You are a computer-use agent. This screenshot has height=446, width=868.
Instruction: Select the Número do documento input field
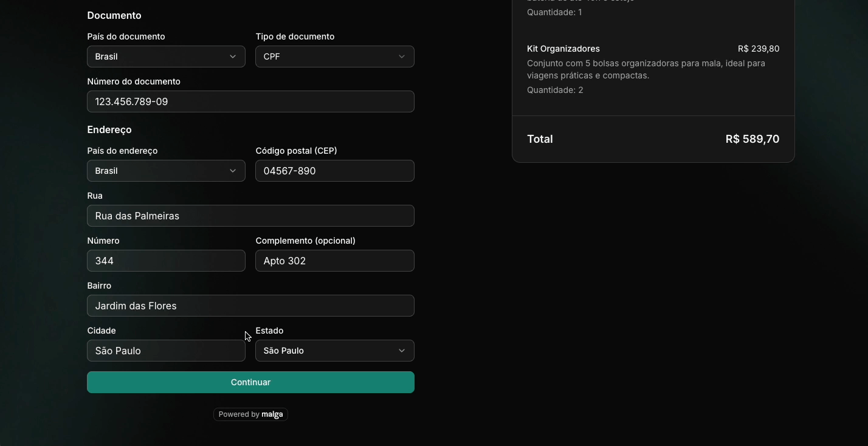click(250, 101)
